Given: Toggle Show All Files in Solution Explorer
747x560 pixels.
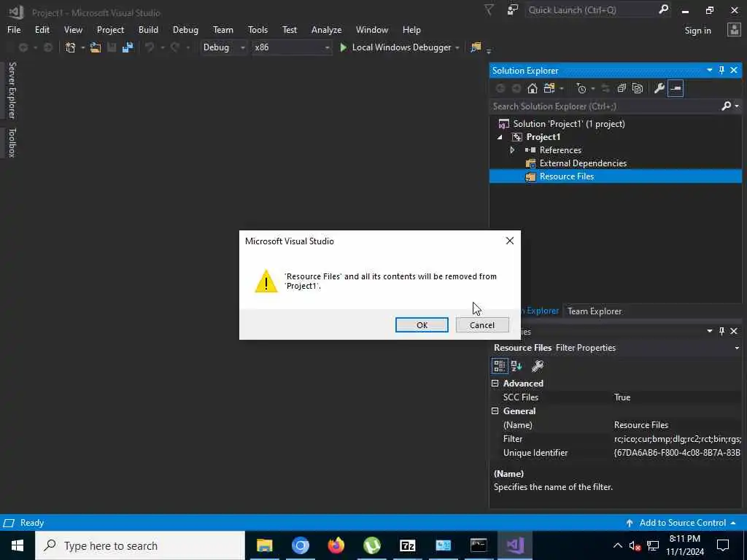Looking at the screenshot, I should coord(638,88).
